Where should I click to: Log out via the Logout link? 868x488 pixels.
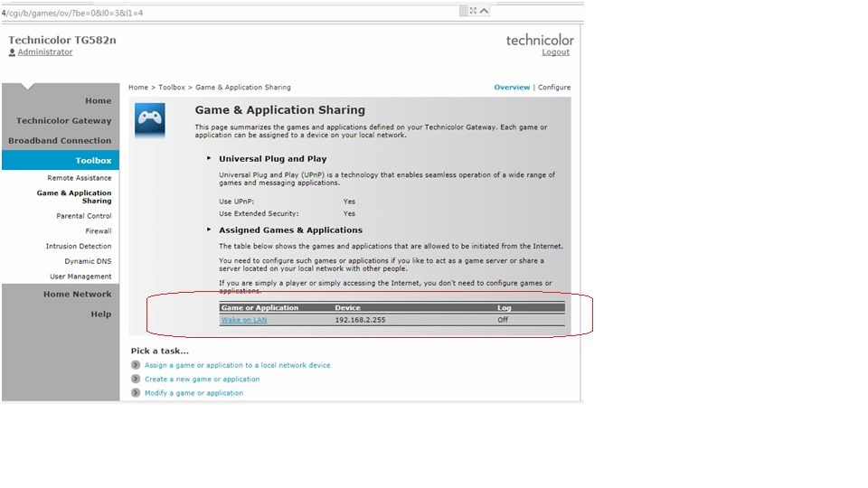[555, 52]
